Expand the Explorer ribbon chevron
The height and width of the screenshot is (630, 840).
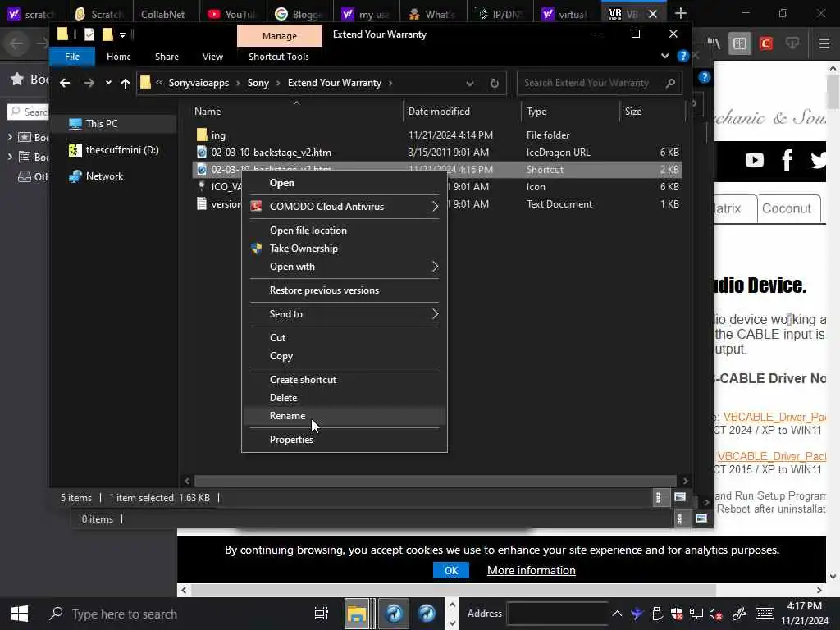[664, 56]
